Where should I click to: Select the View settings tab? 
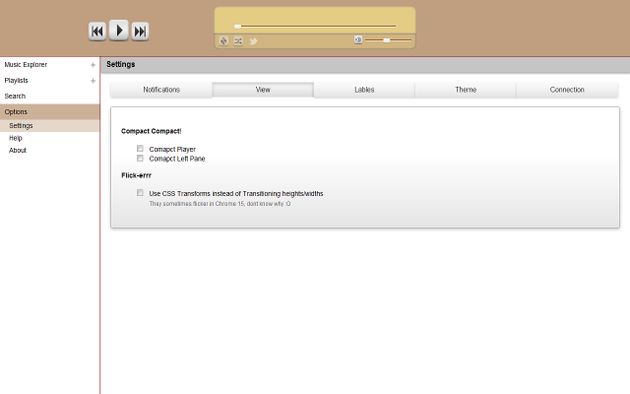point(263,90)
